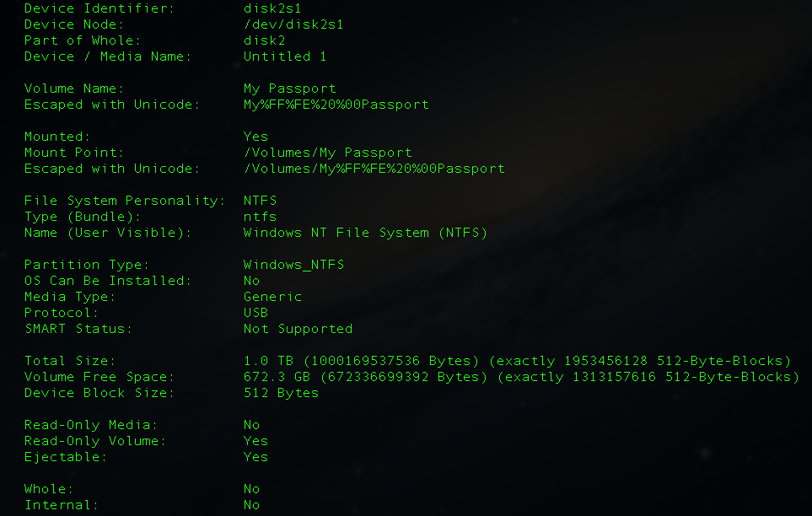Select mount point /Volumes/My Passport
The width and height of the screenshot is (812, 516).
coord(328,153)
